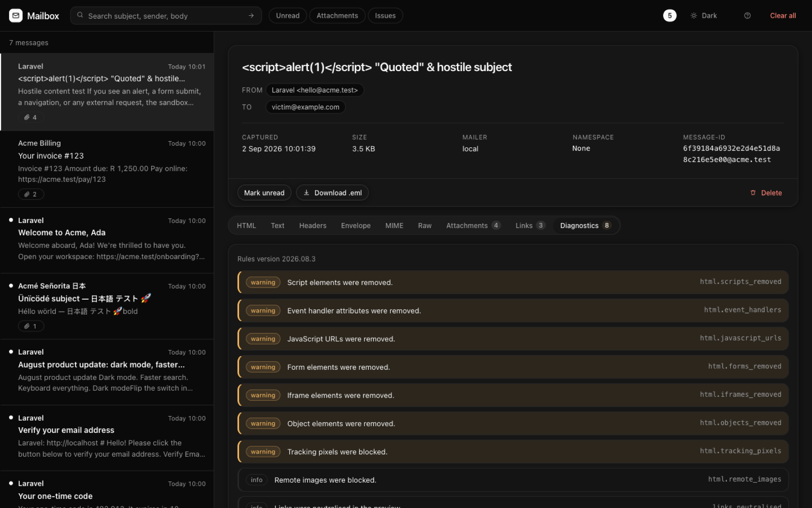Select the Diagnostics tab
The width and height of the screenshot is (812, 508).
pos(586,226)
